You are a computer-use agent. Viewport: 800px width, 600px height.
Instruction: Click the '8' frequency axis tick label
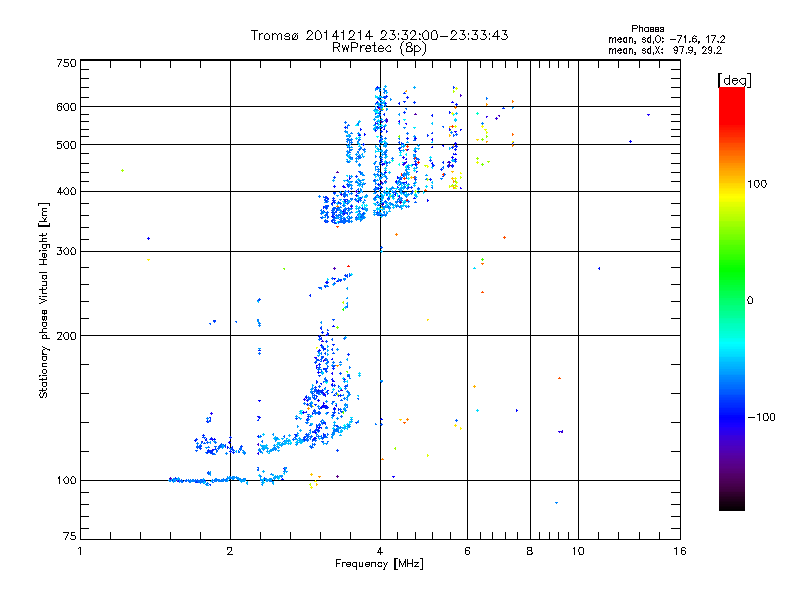point(530,551)
